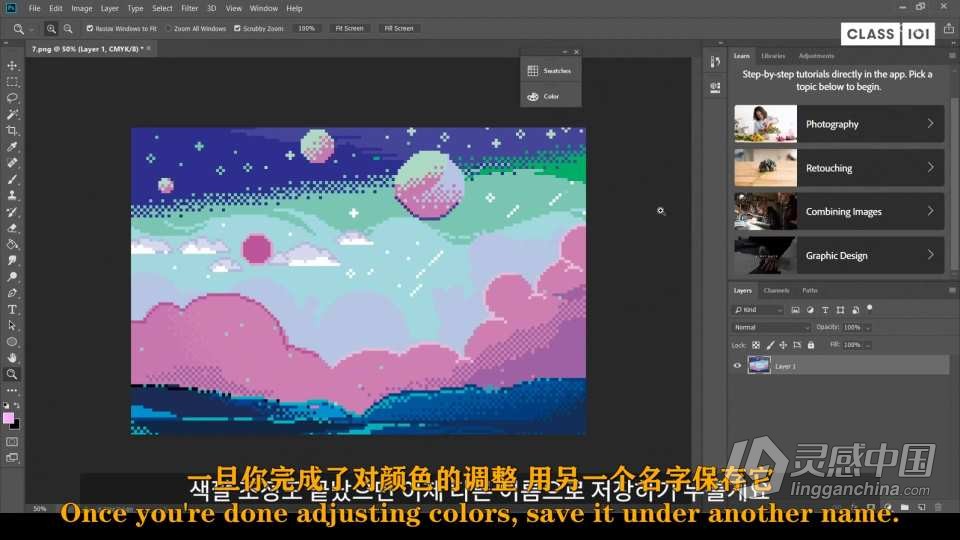Toggle lock all padlock icon

click(x=811, y=345)
